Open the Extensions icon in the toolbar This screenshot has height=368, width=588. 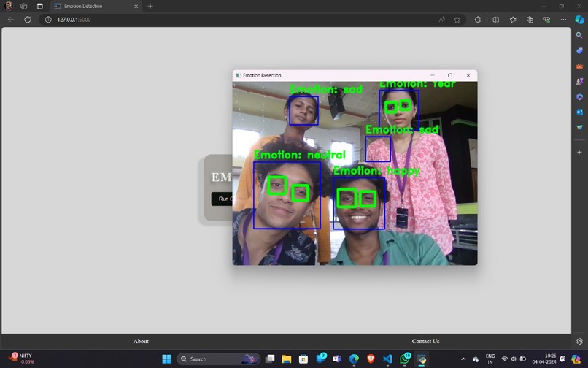(x=477, y=20)
